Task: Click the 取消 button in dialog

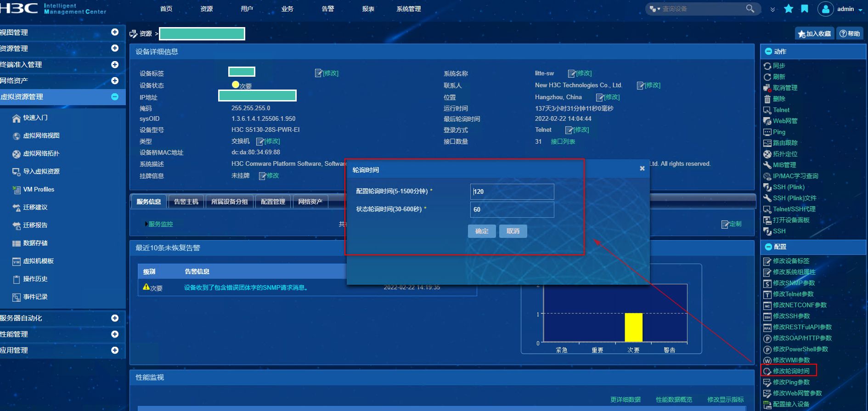Action: point(513,231)
